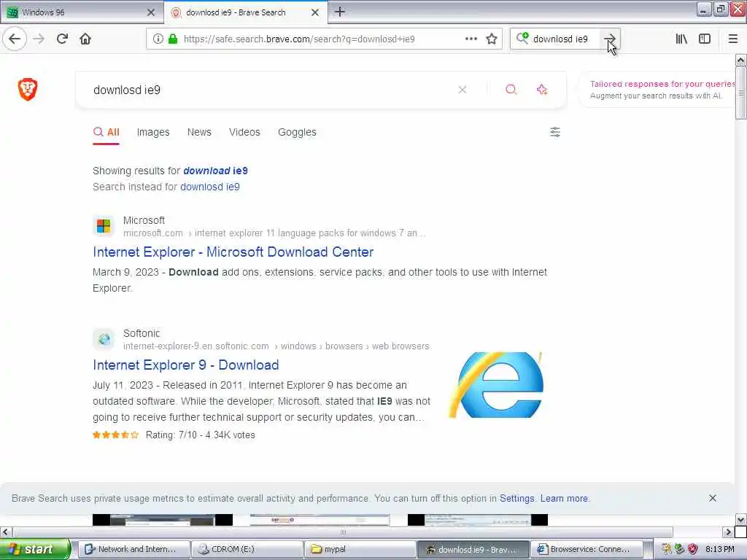
Task: Open page actions three-dot menu
Action: 471,39
